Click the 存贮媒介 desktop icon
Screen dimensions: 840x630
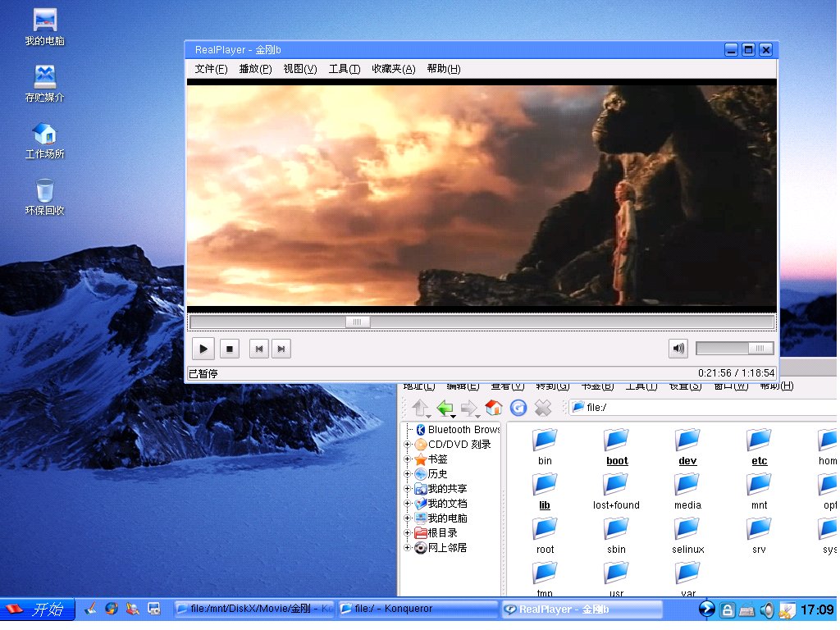45,84
